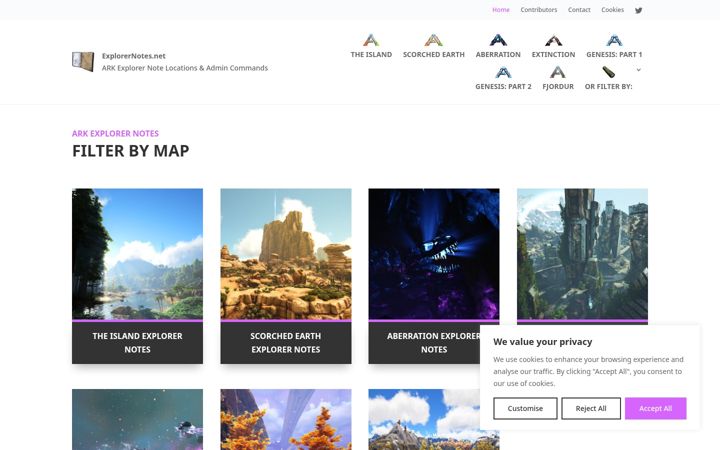Viewport: 720px width, 450px height.
Task: Click the We value your privacy heading
Action: [x=542, y=342]
